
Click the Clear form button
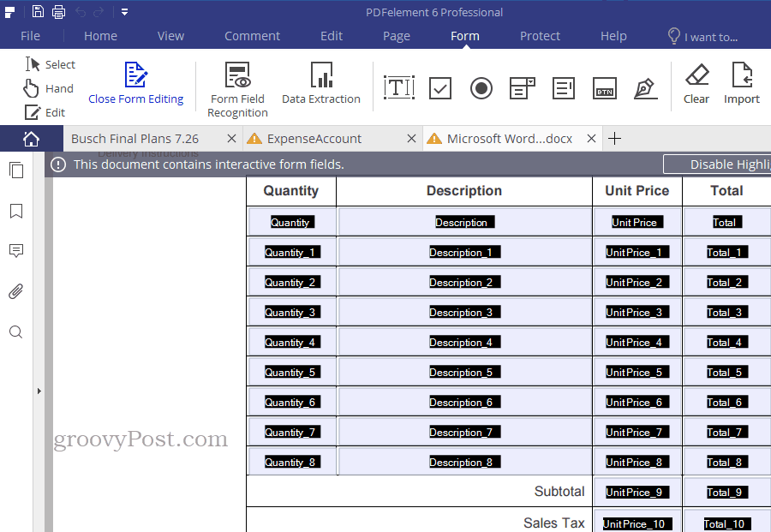[696, 83]
